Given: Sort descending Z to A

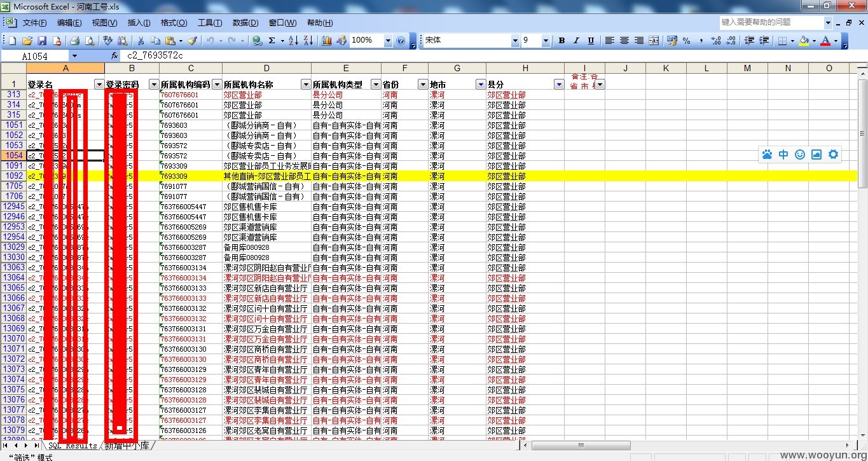Looking at the screenshot, I should 308,41.
